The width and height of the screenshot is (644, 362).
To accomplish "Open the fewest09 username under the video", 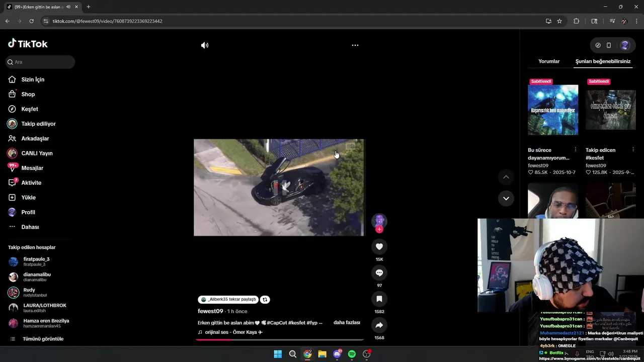I will point(210,311).
